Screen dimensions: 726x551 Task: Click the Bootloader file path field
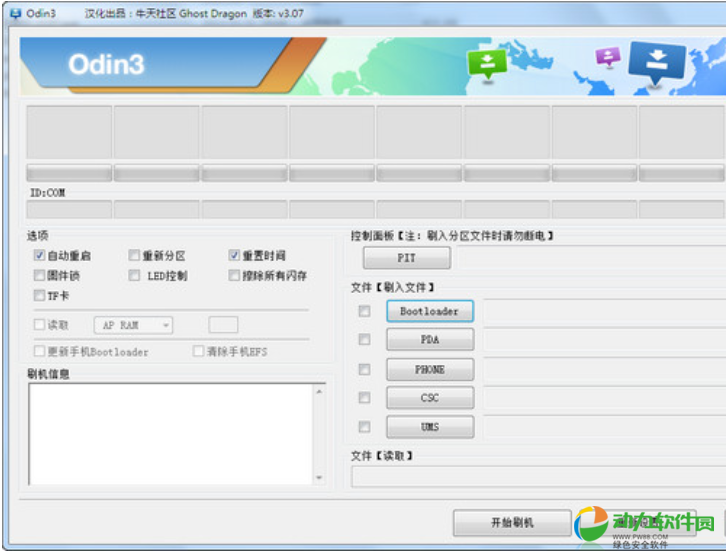coord(605,313)
